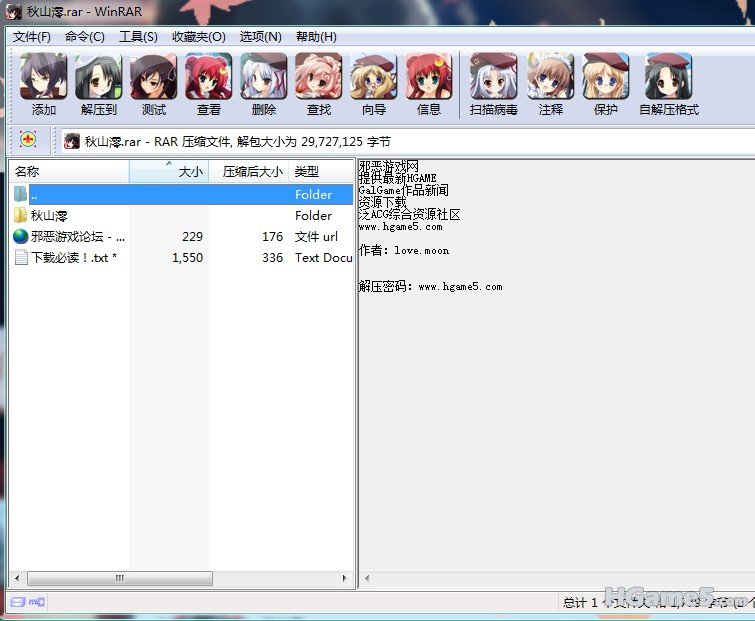Click the size value 1,550

point(187,258)
